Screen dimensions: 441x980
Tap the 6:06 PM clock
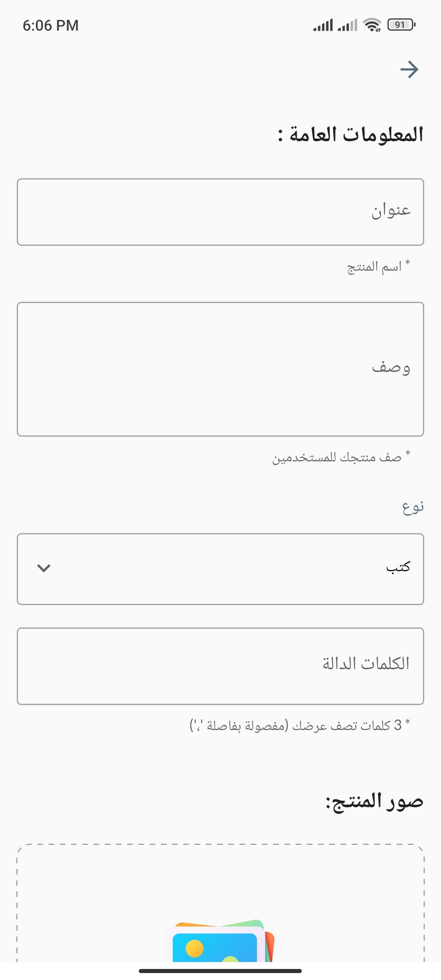point(51,26)
